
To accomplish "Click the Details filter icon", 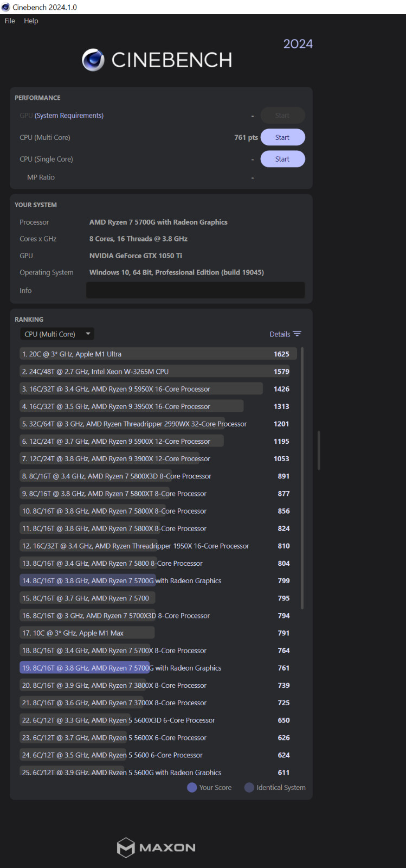I will [x=297, y=334].
